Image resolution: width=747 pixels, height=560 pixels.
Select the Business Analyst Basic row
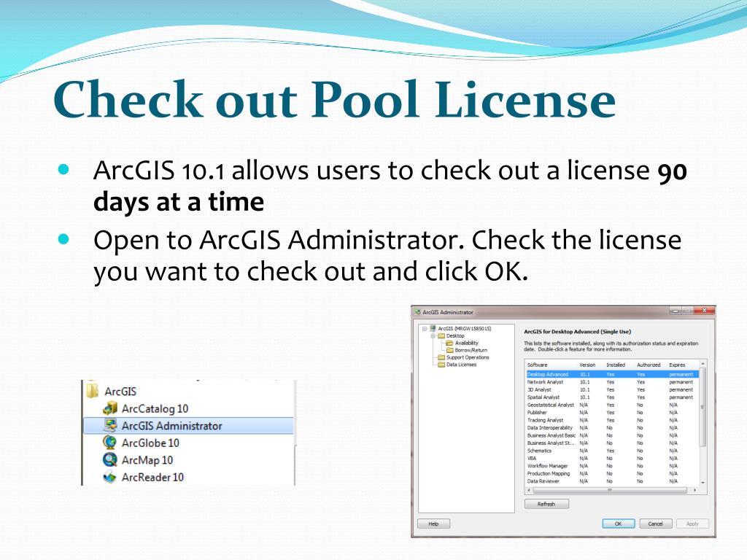[x=612, y=435]
